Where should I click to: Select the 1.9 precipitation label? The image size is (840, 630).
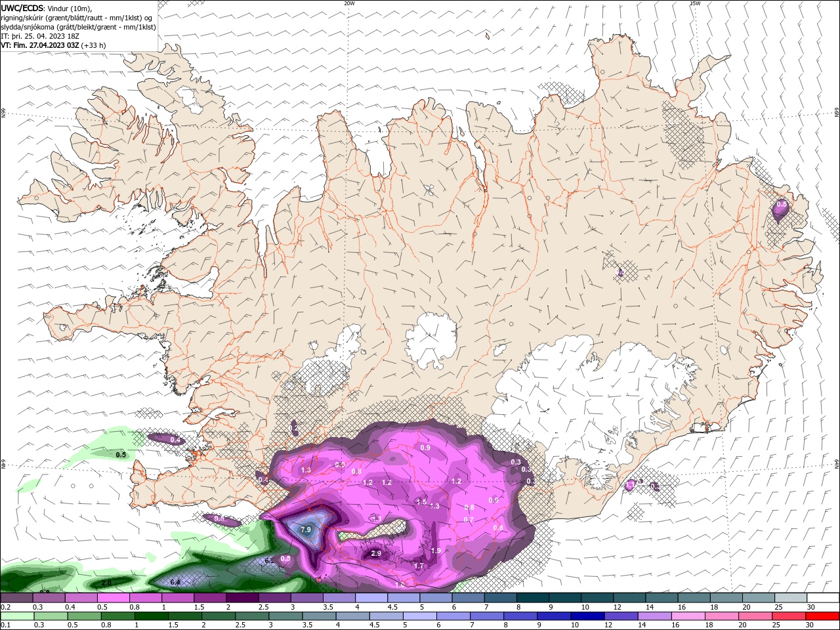click(x=436, y=551)
